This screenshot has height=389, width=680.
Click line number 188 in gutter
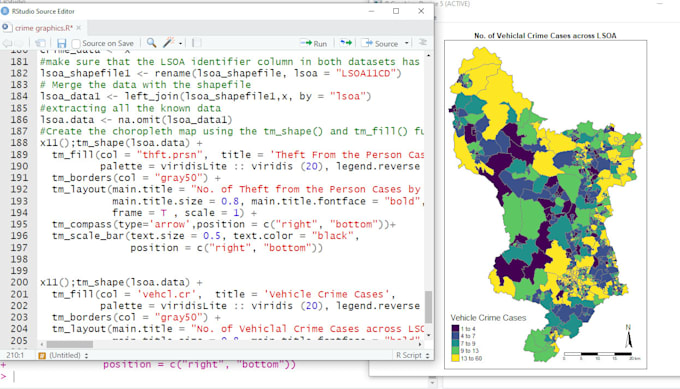coord(19,143)
